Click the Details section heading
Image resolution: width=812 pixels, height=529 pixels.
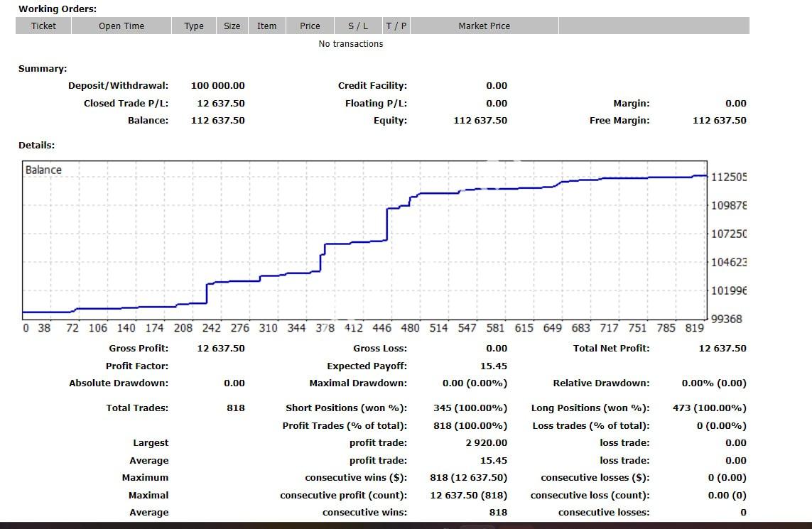point(37,146)
